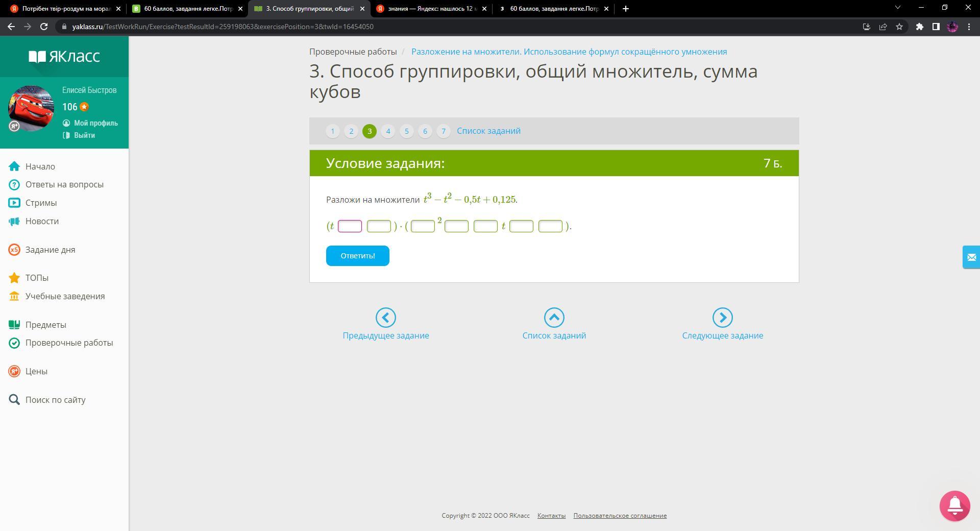Viewport: 980px width, 531px height.
Task: Open Список заданий link in task bar
Action: (488, 131)
